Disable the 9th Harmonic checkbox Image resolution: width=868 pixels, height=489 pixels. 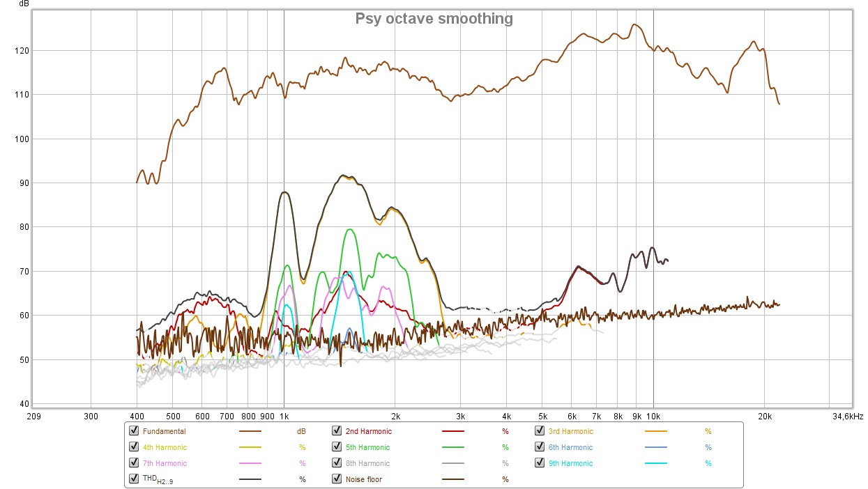pos(540,463)
